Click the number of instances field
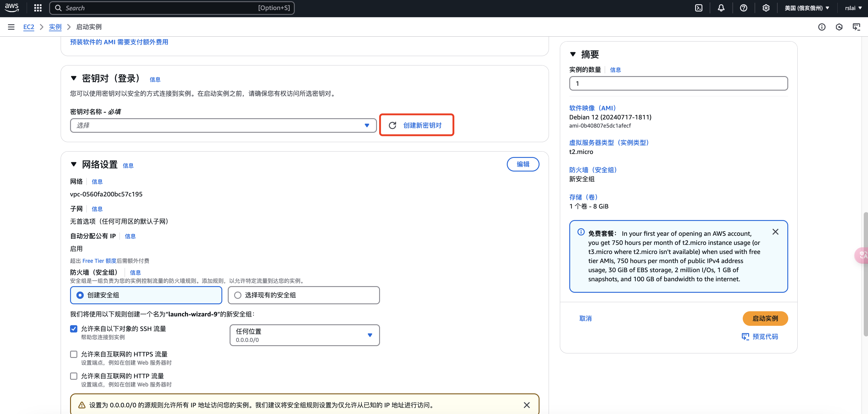868x414 pixels. click(x=678, y=84)
